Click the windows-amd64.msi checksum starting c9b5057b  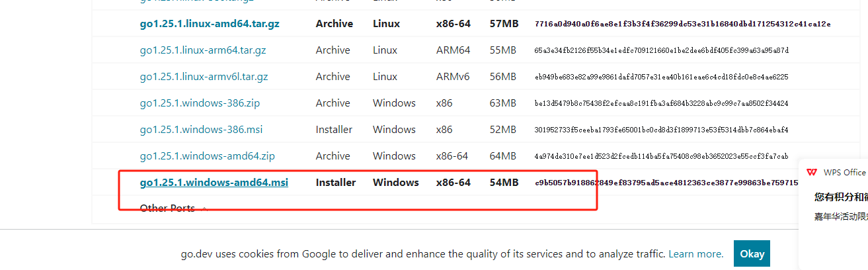[666, 183]
